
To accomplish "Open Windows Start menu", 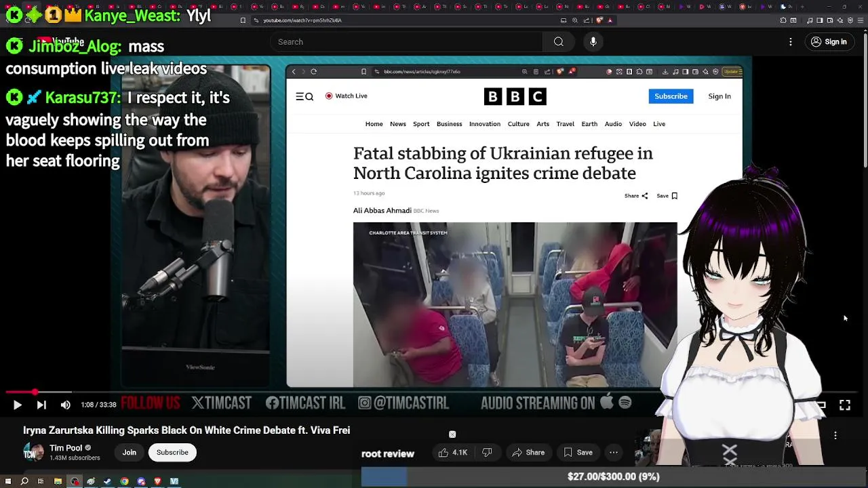I will click(x=8, y=481).
